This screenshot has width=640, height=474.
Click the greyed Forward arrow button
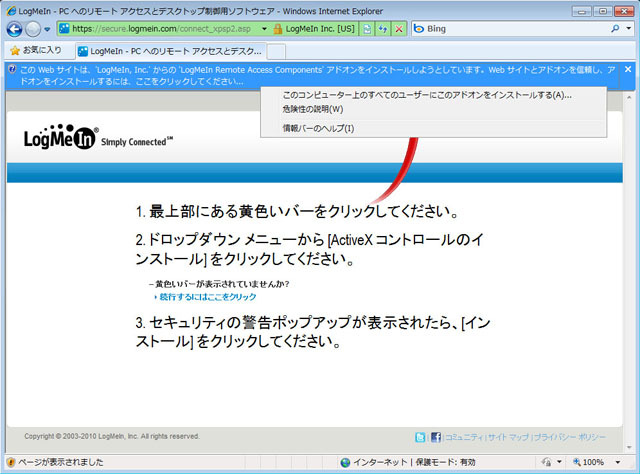[33, 29]
